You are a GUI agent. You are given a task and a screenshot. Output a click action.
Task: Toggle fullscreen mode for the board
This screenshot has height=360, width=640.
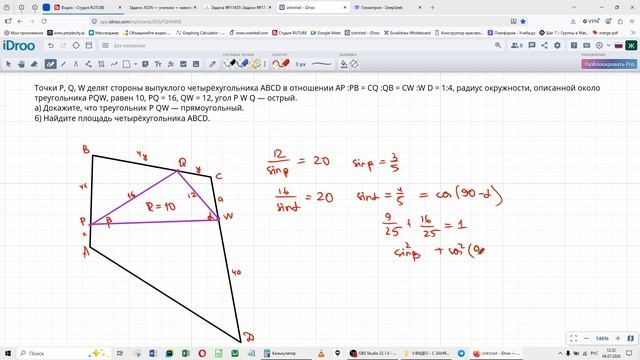[x=573, y=338]
